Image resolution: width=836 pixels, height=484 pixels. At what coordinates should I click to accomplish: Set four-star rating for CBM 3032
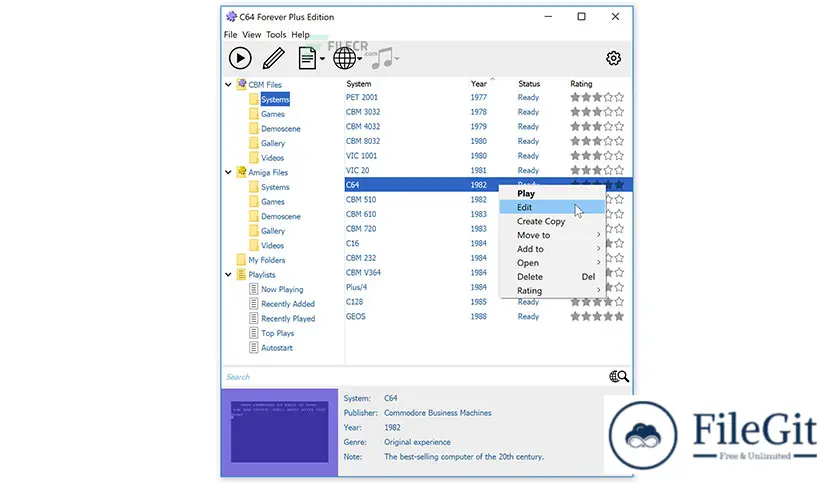pyautogui.click(x=608, y=112)
